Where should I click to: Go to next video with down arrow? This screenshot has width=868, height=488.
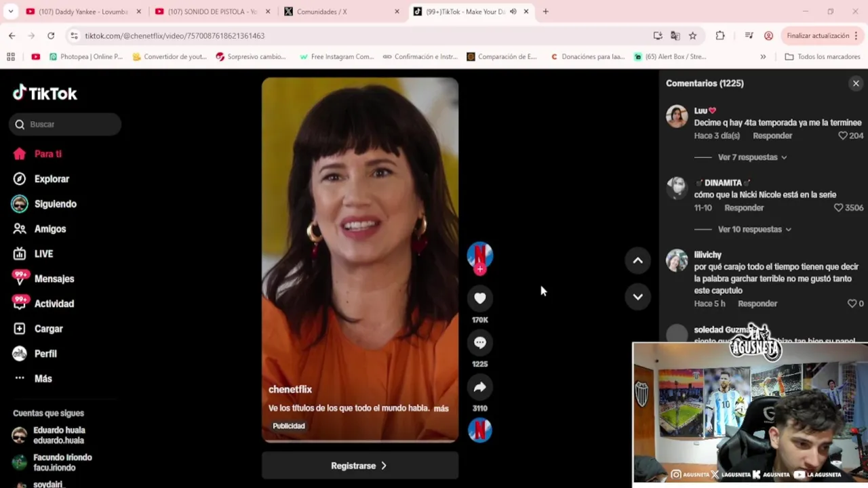coord(637,296)
